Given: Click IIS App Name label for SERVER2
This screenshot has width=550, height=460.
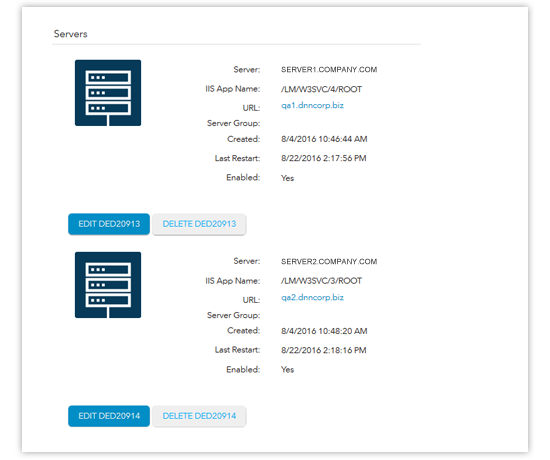Looking at the screenshot, I should (233, 281).
